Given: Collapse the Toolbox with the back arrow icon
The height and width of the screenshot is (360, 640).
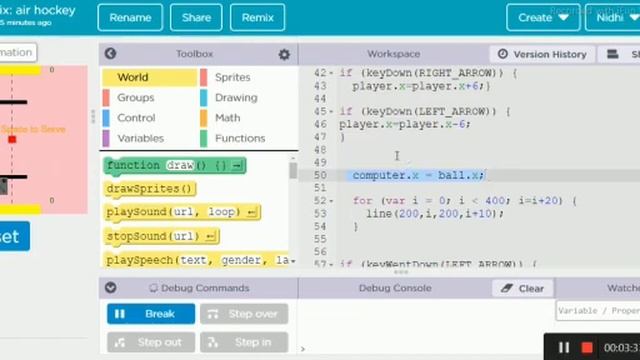Looking at the screenshot, I should (x=110, y=53).
